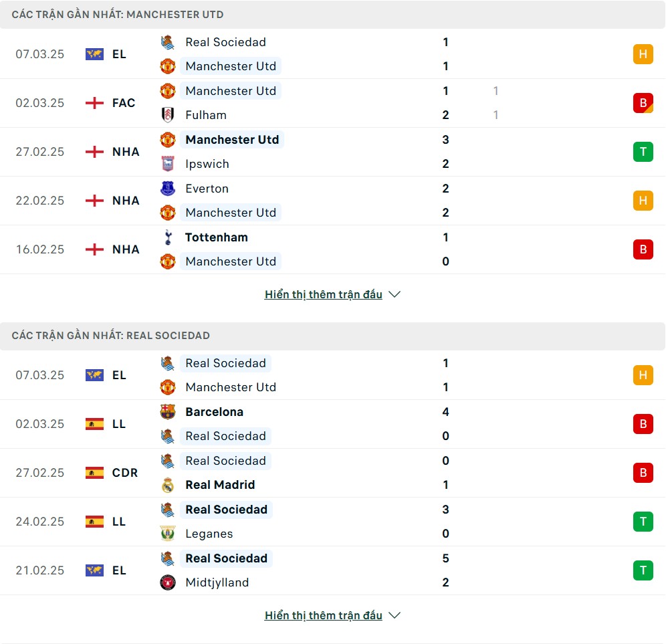
Task: Open the Barcelona team link
Action: (215, 412)
